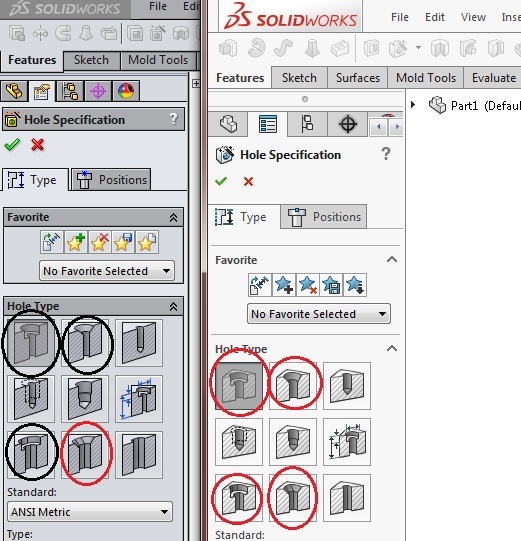Select Legacy Hole type in right window

pos(347,442)
